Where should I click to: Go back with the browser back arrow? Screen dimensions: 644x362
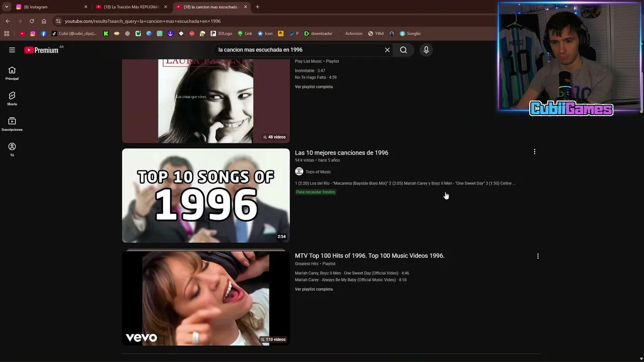click(x=8, y=21)
